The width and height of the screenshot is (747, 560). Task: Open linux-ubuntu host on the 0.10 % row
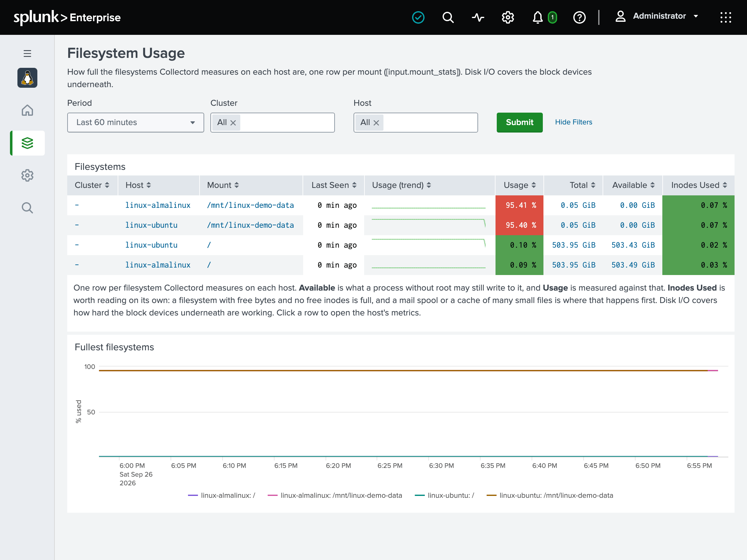(151, 245)
